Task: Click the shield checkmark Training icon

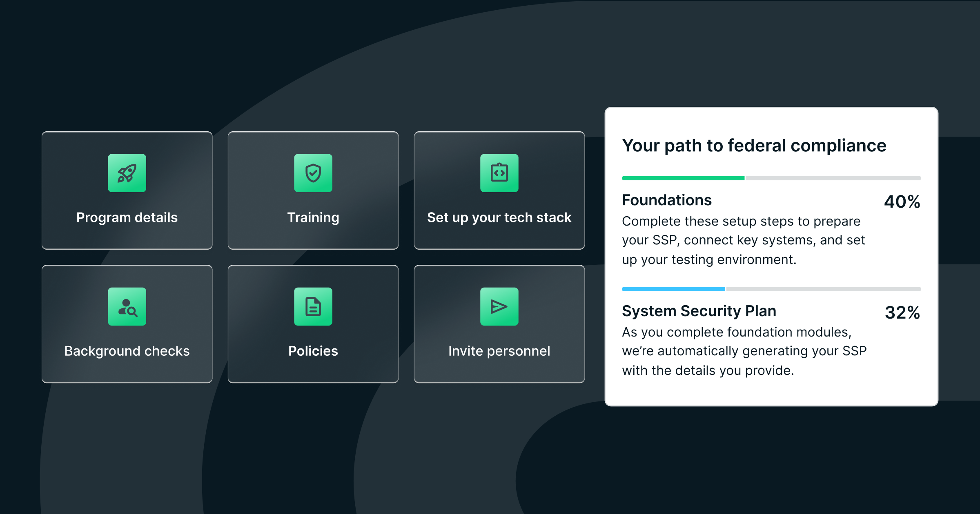Action: click(313, 173)
